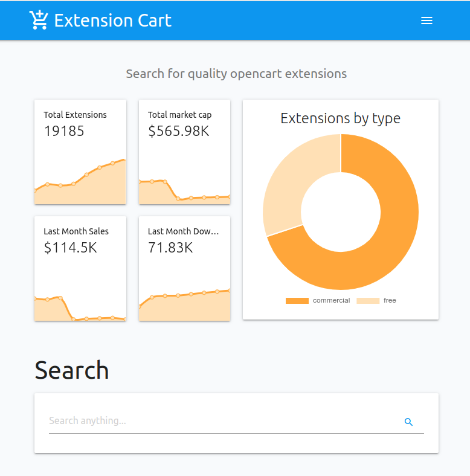Click the Last Month Downloads sparkline chart

(x=184, y=305)
